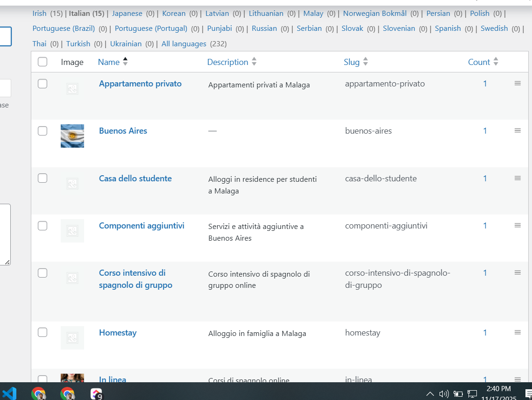Open Visual Studio Code from the taskbar
The width and height of the screenshot is (532, 400).
pyautogui.click(x=9, y=393)
